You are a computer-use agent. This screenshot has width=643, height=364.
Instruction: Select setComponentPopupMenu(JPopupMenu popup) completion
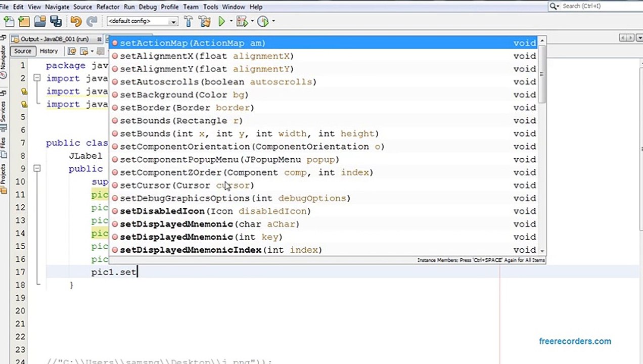pos(324,159)
